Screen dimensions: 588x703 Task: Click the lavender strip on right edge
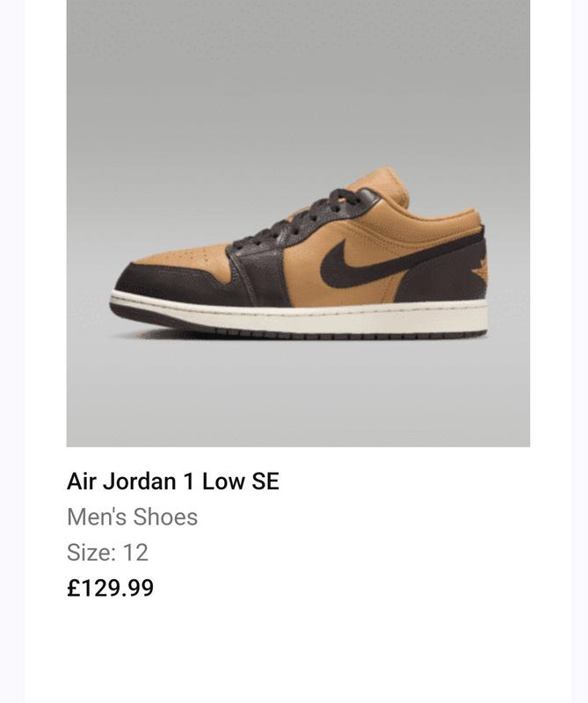580,351
